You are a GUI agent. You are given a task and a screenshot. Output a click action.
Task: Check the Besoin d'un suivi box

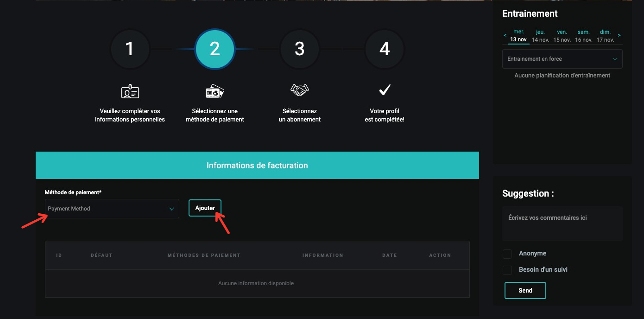pyautogui.click(x=508, y=270)
